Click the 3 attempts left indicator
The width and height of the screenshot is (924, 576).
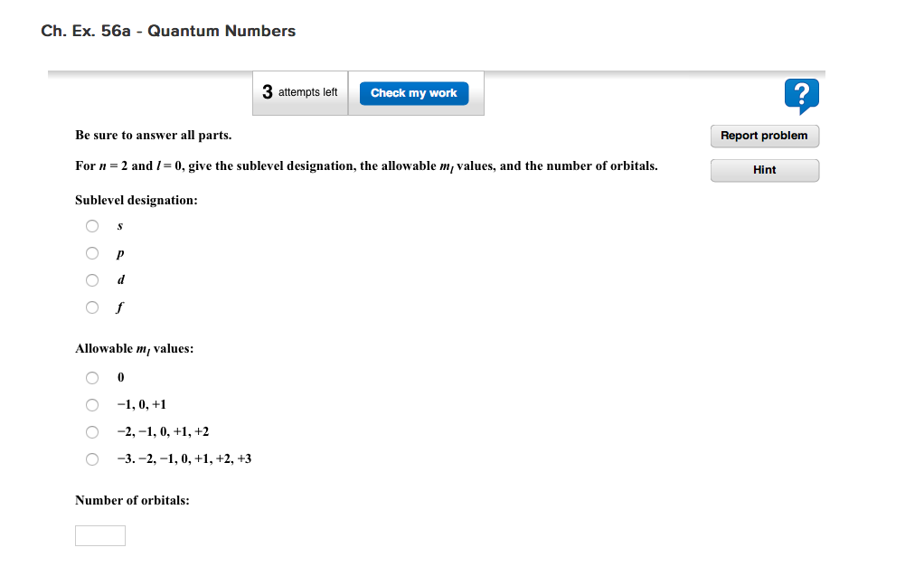coord(298,92)
